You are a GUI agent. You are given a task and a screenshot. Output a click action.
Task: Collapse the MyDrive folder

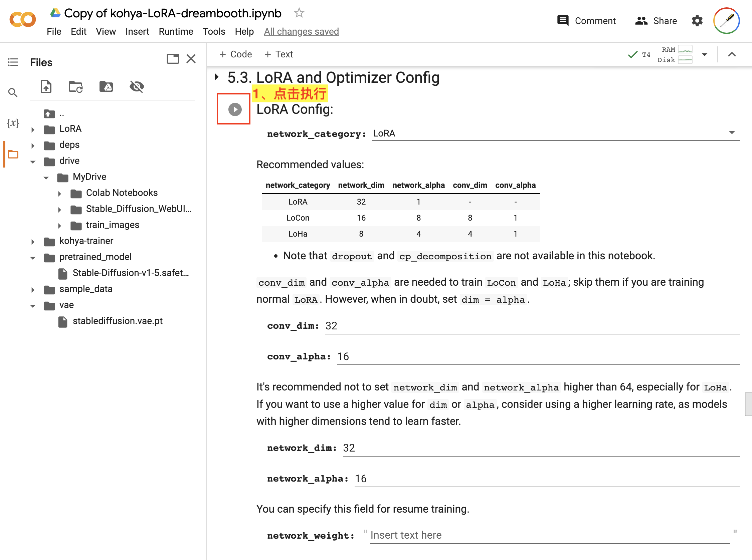[46, 177]
